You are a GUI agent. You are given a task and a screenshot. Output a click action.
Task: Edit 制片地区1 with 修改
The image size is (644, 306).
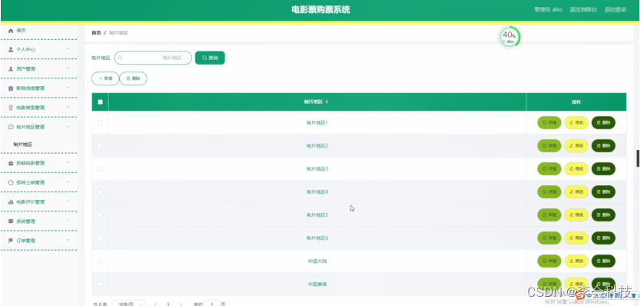(x=576, y=123)
